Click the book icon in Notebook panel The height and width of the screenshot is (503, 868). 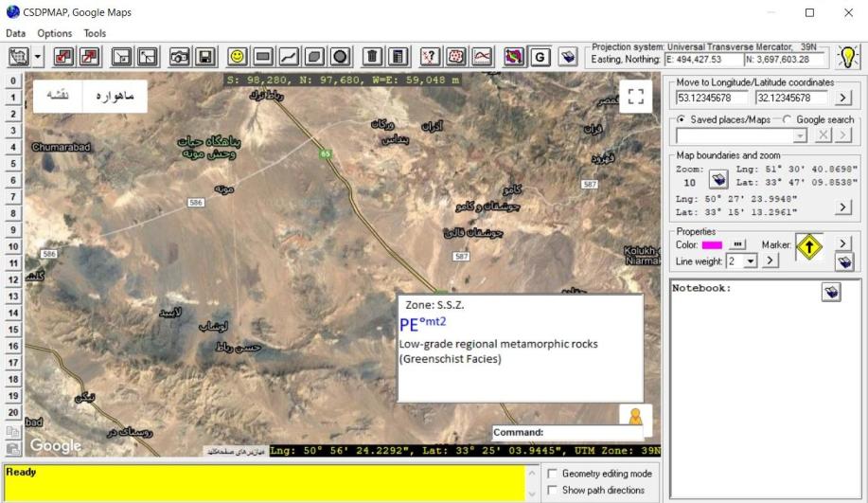click(831, 292)
